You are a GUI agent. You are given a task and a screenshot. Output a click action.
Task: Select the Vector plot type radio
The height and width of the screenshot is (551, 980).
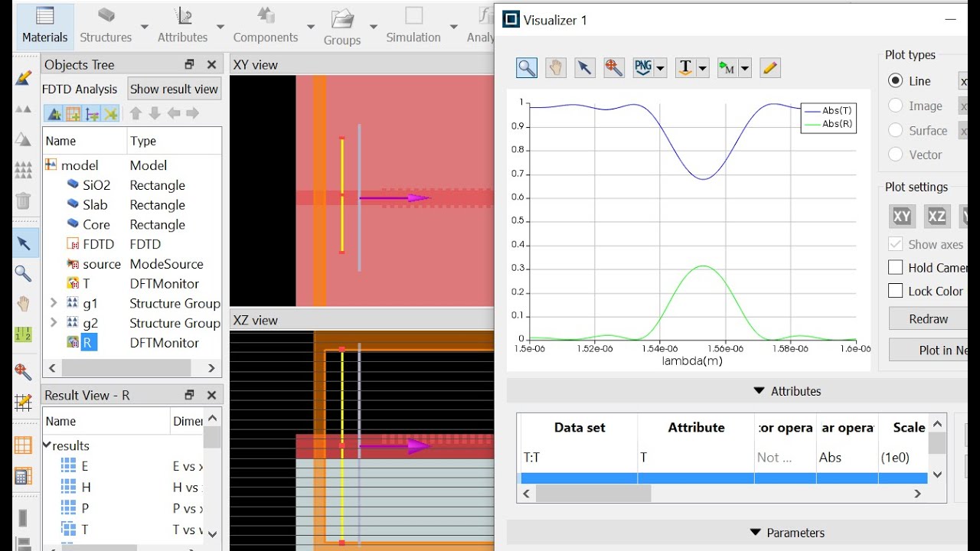[895, 155]
